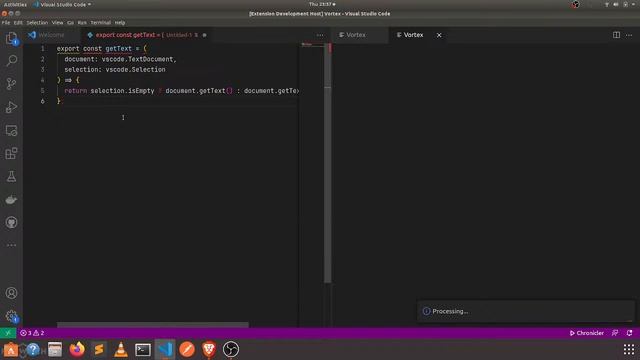This screenshot has width=640, height=360.
Task: Open the Go menu
Action: pyautogui.click(x=70, y=23)
